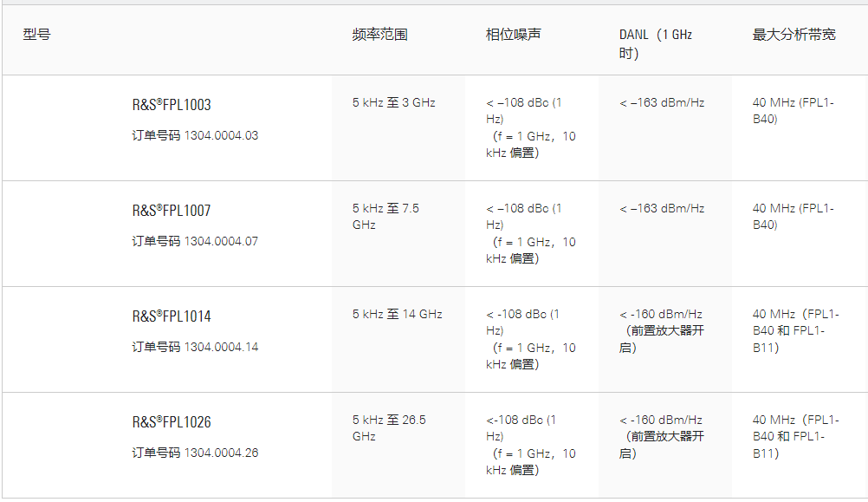Open the R&S FPL1003 model link
Viewport: 868px width, 502px height.
(x=172, y=105)
